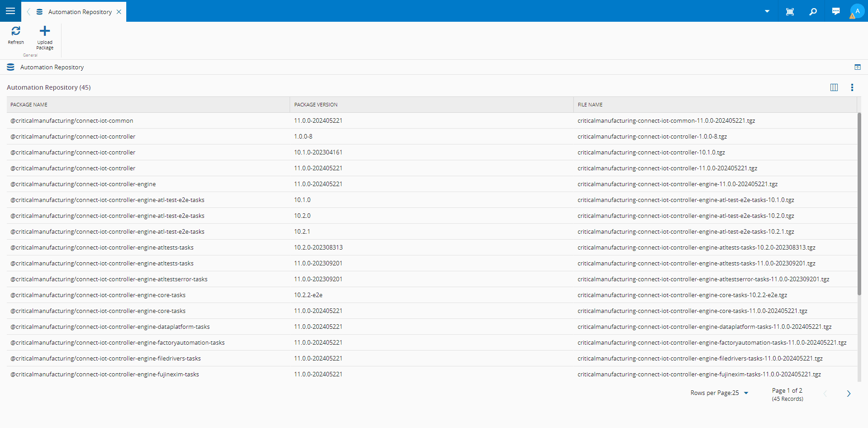Expand the top bar dropdown arrow
868x428 pixels.
(x=767, y=11)
